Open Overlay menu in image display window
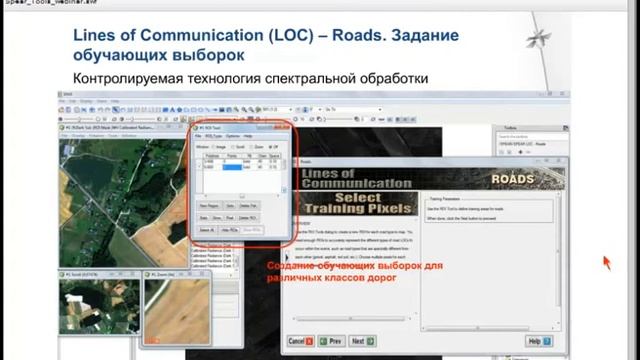The height and width of the screenshot is (360, 640). click(x=78, y=136)
